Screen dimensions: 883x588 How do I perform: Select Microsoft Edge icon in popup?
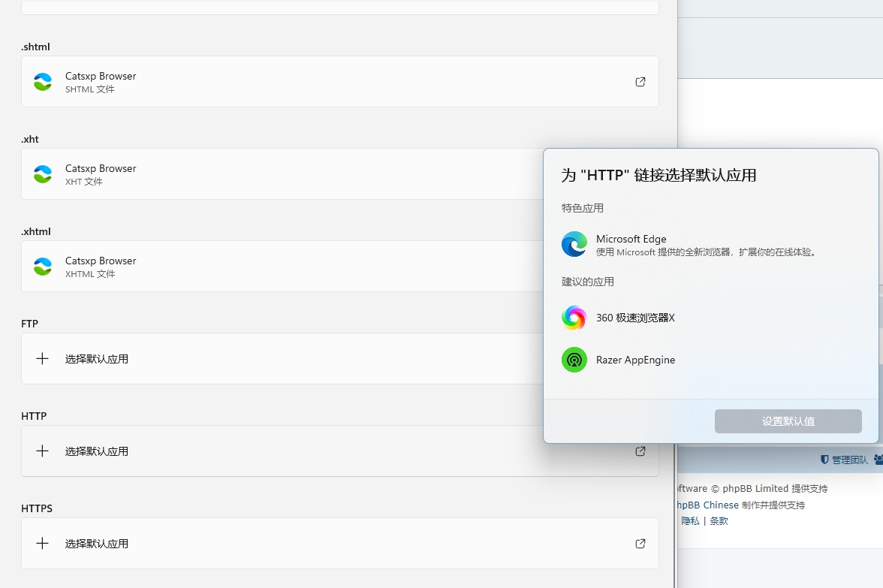tap(574, 245)
